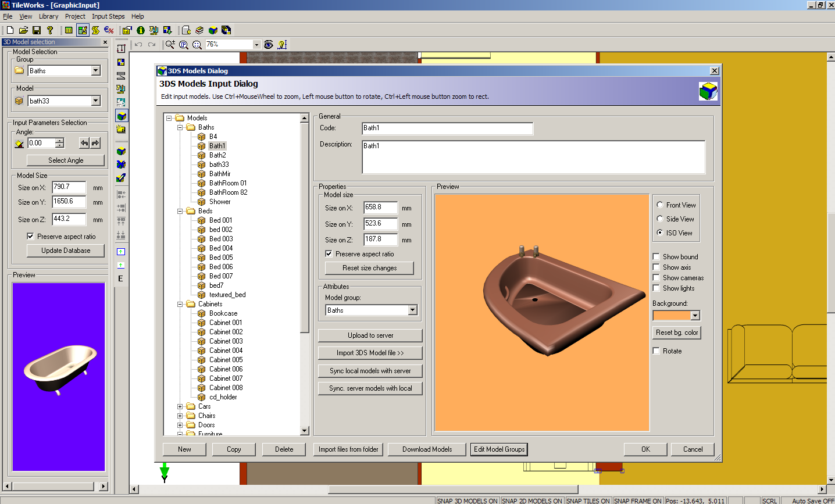Click the New document icon in toolbar
The width and height of the screenshot is (835, 504).
pyautogui.click(x=10, y=30)
